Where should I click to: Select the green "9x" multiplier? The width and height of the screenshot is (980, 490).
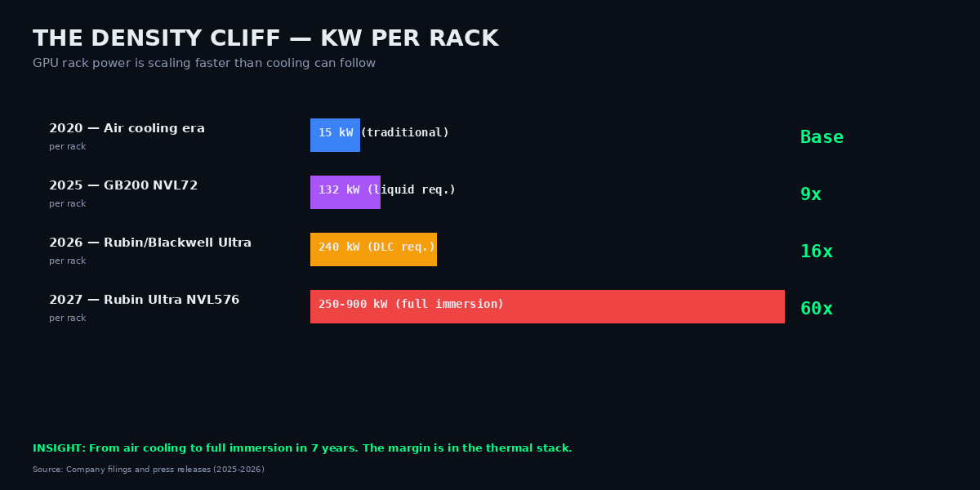click(x=810, y=195)
